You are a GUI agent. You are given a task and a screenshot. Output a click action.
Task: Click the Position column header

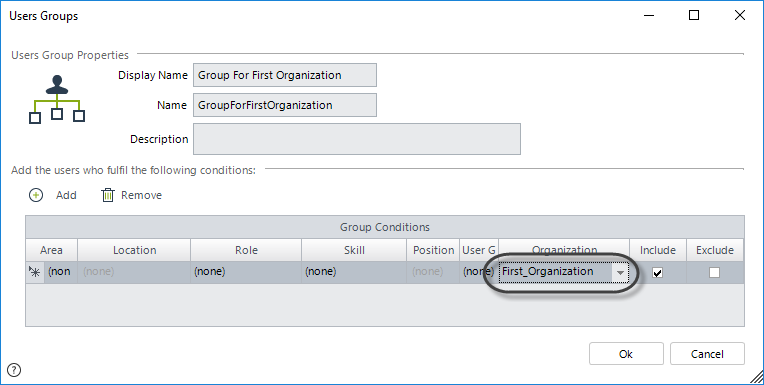tap(433, 250)
